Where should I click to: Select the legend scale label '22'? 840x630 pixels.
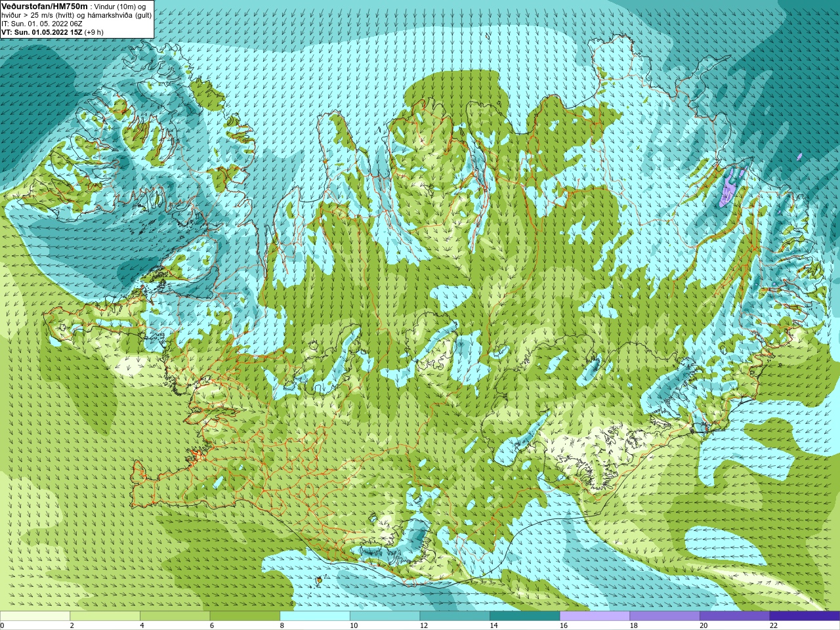pyautogui.click(x=774, y=625)
